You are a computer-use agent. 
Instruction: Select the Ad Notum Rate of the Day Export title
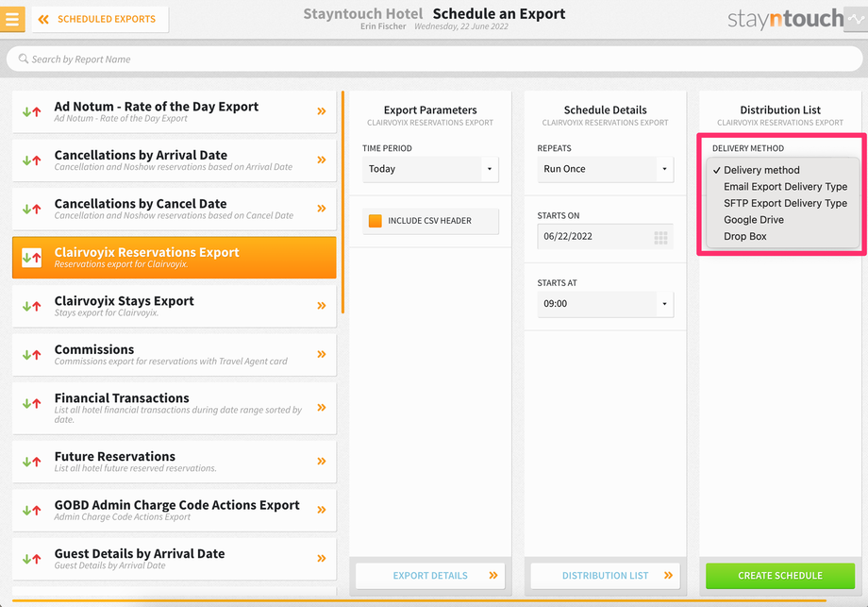point(156,107)
